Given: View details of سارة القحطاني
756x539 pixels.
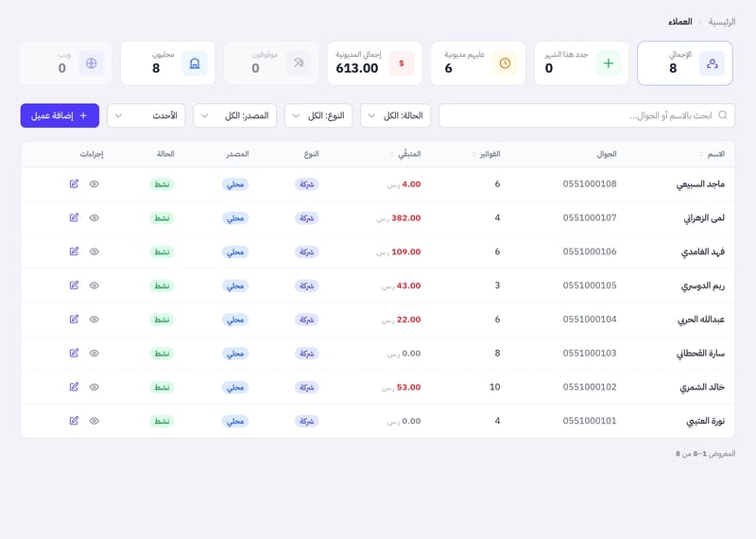Looking at the screenshot, I should pos(94,354).
